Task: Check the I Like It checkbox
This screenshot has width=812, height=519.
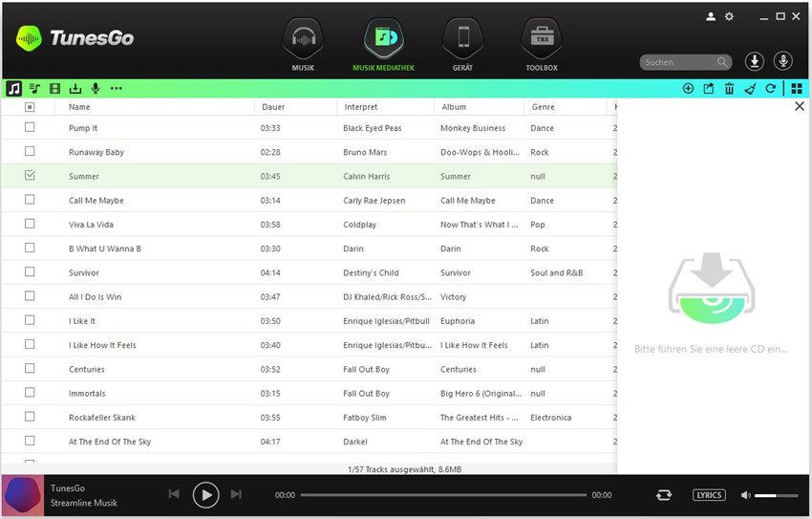Action: pyautogui.click(x=30, y=320)
